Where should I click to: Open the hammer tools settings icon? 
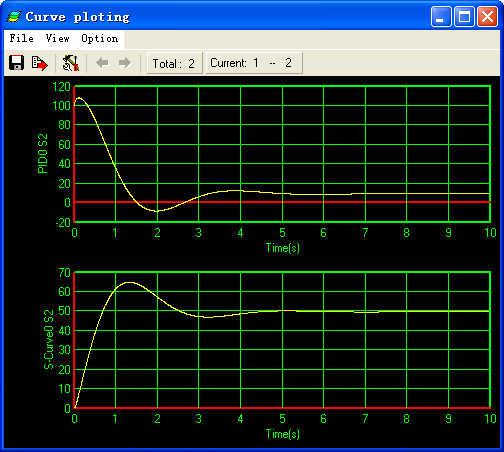coord(71,63)
